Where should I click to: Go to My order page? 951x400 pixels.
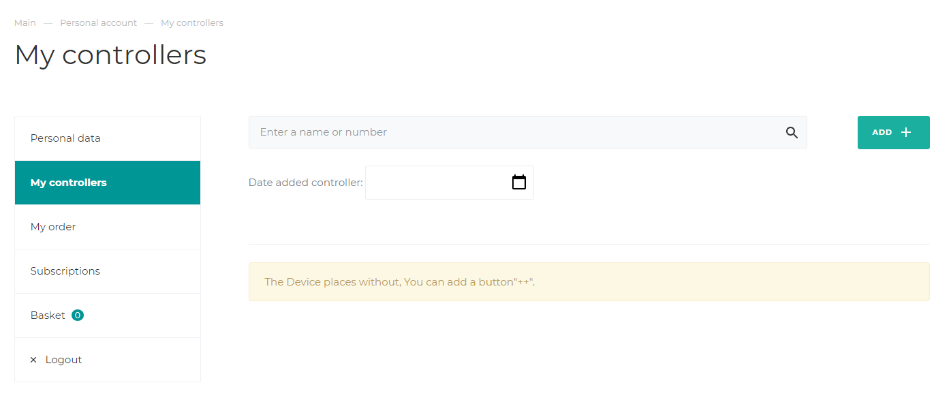coord(107,227)
